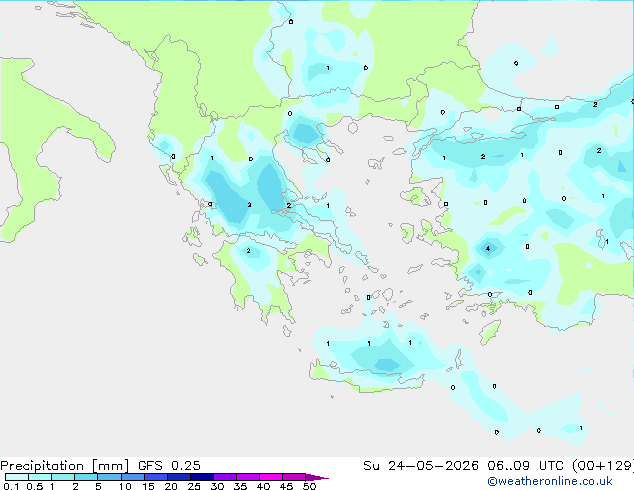Image resolution: width=634 pixels, height=490 pixels.
Task: Choose the 20–25 mm legend swatch
Action: point(179,477)
